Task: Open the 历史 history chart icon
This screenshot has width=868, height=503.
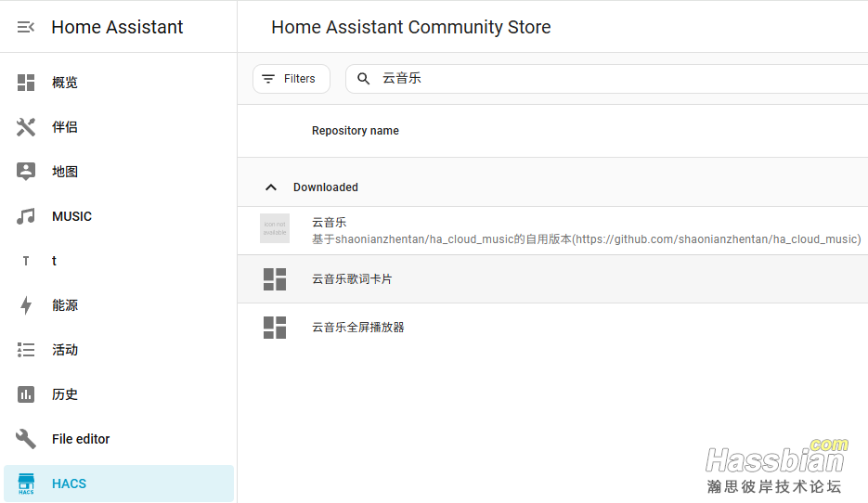Action: point(26,394)
